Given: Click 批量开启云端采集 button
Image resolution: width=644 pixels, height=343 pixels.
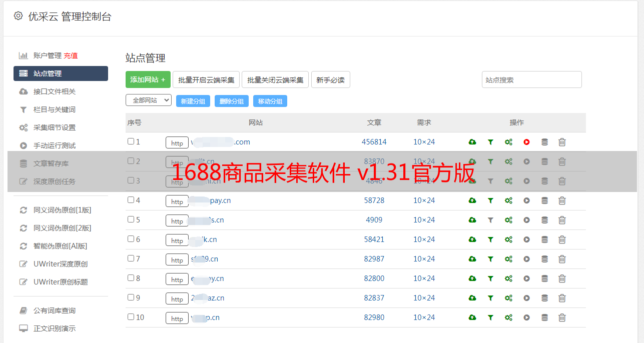Looking at the screenshot, I should 206,79.
